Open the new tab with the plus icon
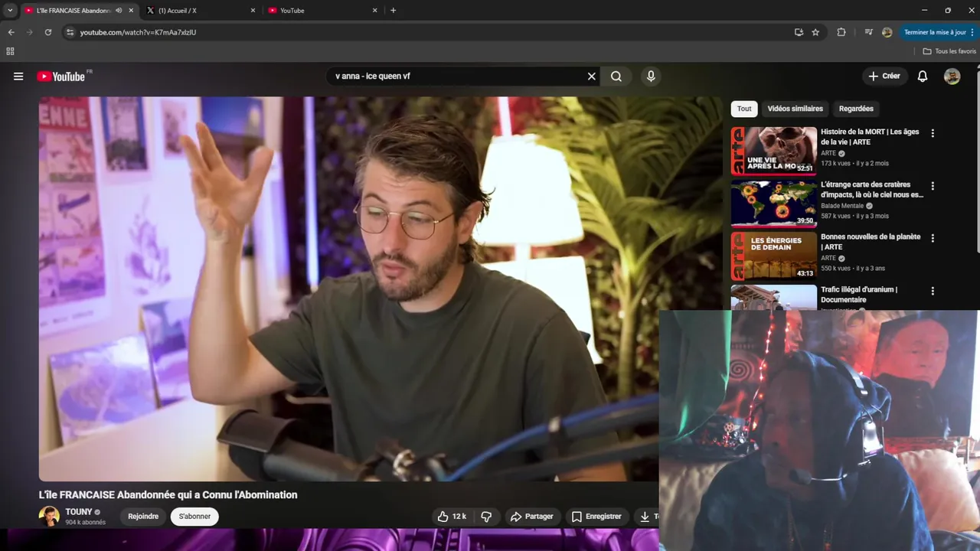 (393, 11)
